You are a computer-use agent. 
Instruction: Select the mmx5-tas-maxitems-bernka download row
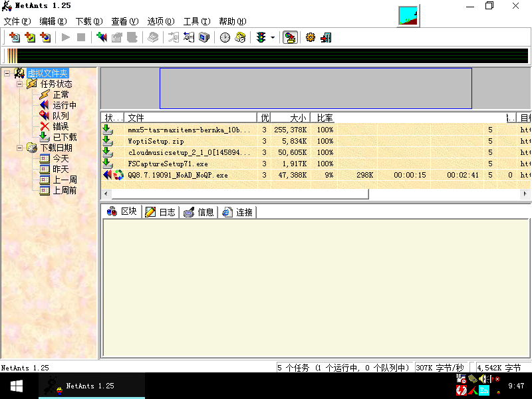[x=316, y=130]
